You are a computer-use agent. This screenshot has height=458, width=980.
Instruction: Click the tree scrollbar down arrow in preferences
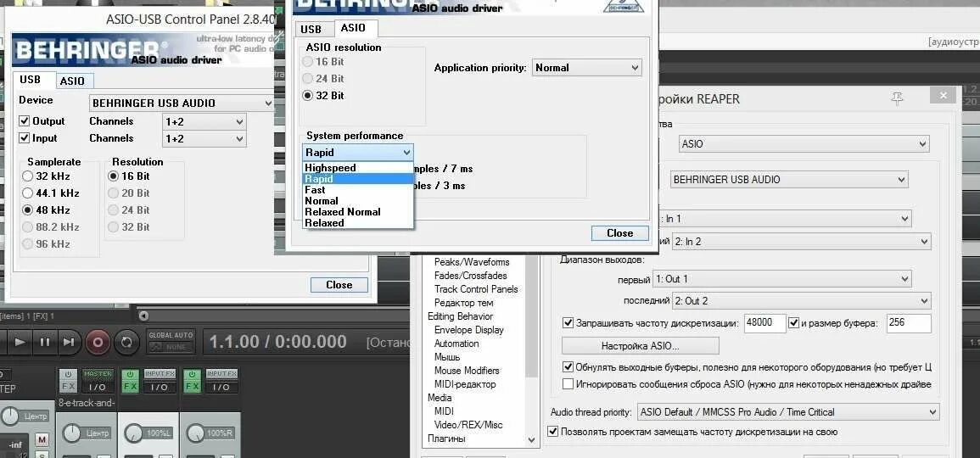point(532,440)
